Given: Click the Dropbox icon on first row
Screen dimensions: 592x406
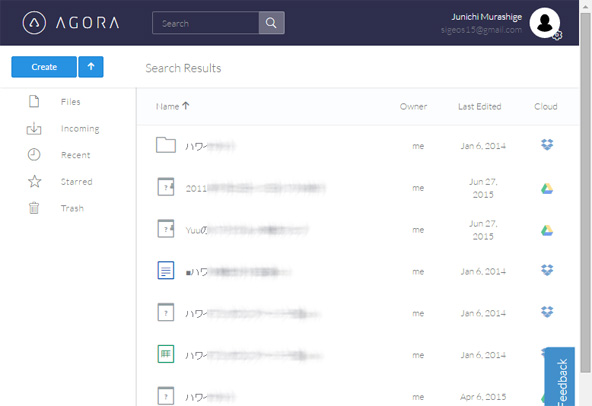Looking at the screenshot, I should coord(547,144).
